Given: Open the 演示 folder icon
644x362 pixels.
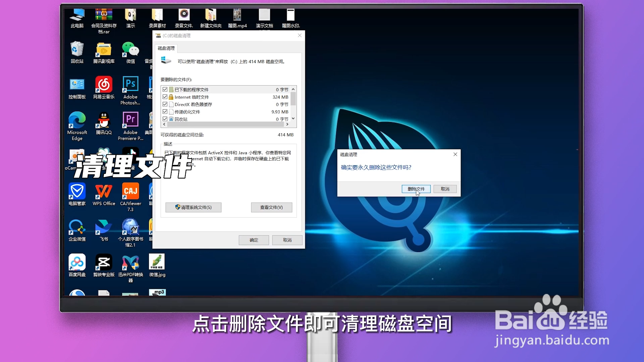Looking at the screenshot, I should point(130,18).
